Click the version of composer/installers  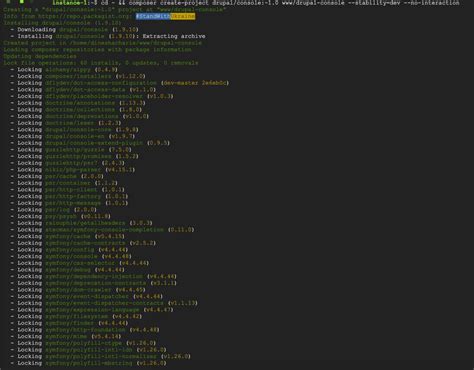click(x=131, y=76)
